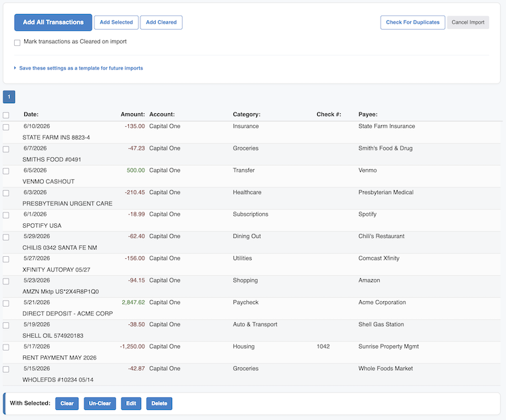Click the 2,847.62 paycheck amount
This screenshot has width=506, height=420.
[x=134, y=302]
